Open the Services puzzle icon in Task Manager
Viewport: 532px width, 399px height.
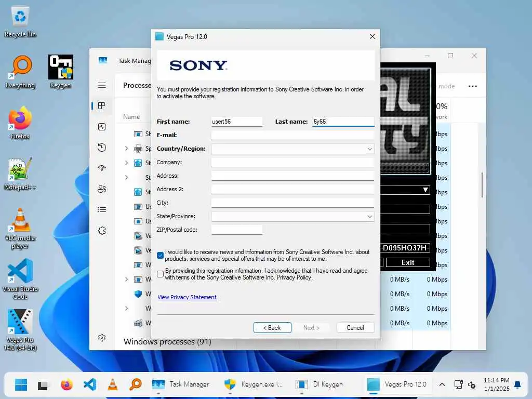coord(102,231)
